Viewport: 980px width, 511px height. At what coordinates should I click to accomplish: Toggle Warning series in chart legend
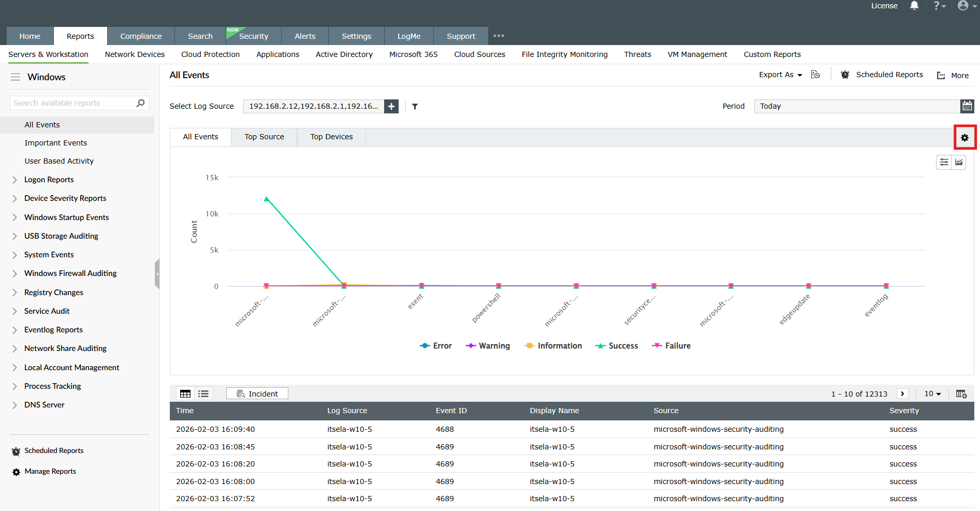(488, 346)
